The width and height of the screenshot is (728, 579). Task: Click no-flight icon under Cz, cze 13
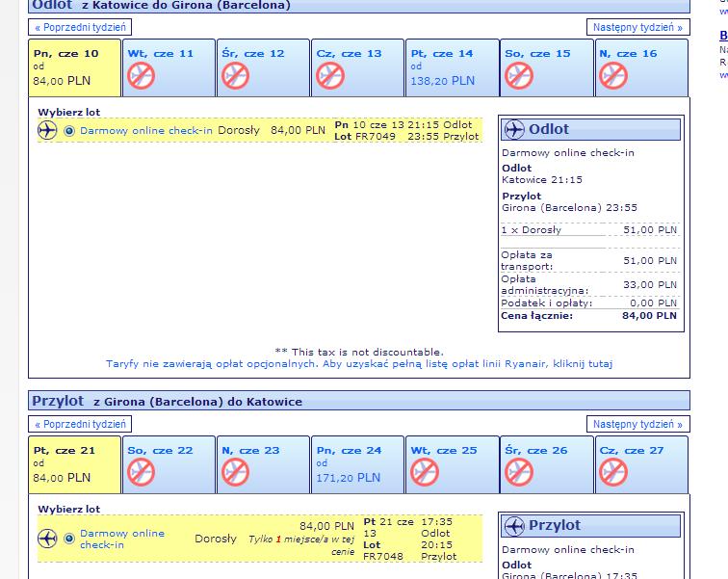point(330,76)
